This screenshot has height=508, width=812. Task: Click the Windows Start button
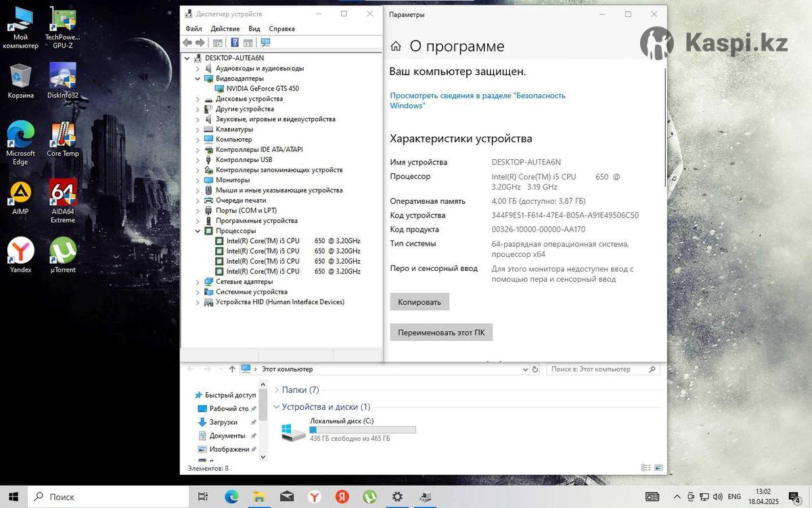pos(14,496)
